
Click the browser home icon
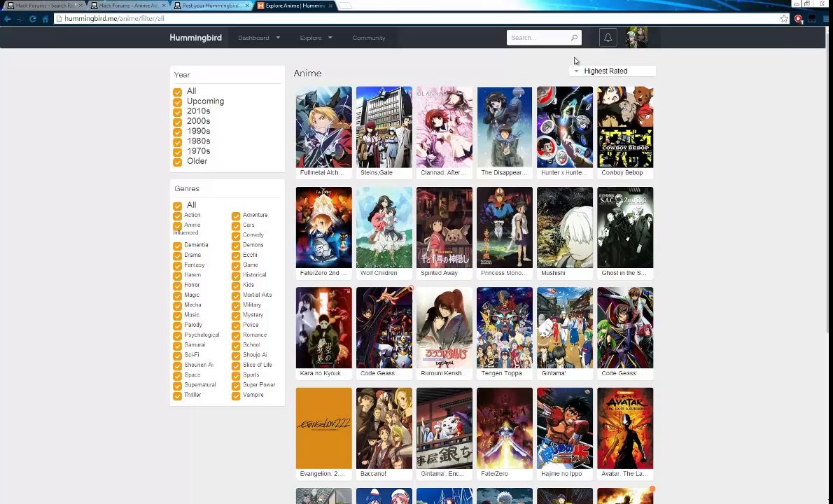[45, 19]
